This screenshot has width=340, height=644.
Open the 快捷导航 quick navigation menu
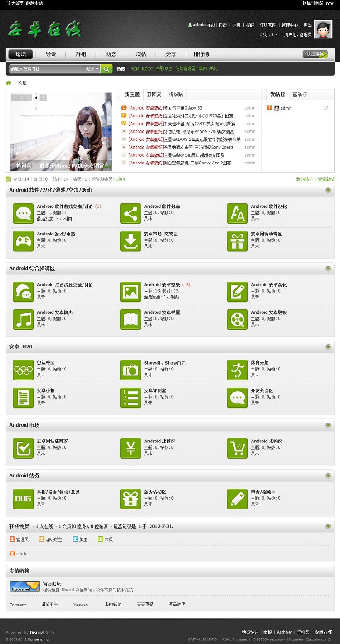pyautogui.click(x=315, y=54)
